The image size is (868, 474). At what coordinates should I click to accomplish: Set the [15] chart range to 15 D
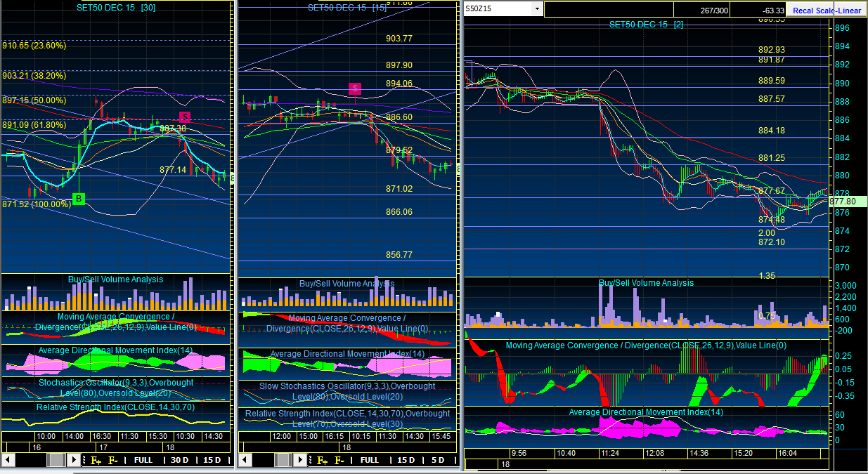click(x=406, y=460)
